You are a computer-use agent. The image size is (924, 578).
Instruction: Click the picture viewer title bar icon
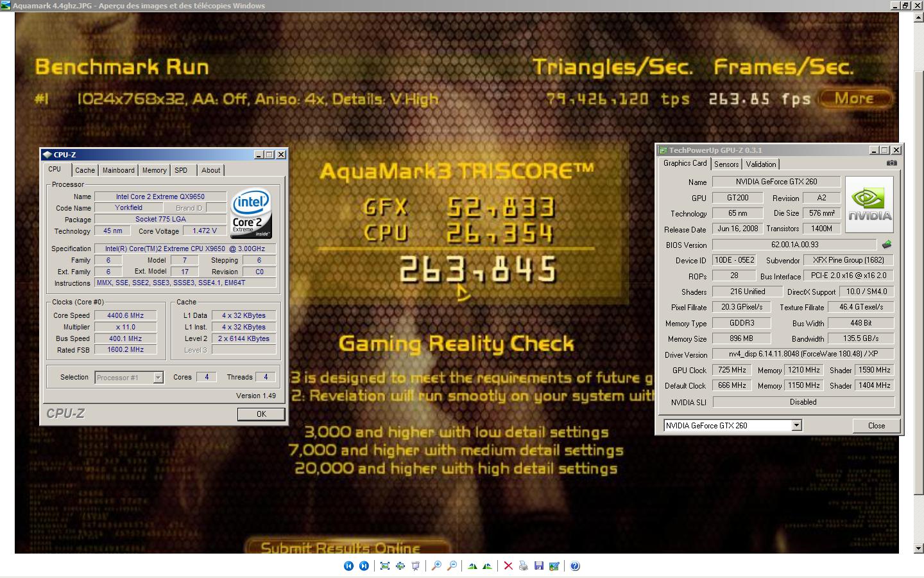(x=6, y=5)
